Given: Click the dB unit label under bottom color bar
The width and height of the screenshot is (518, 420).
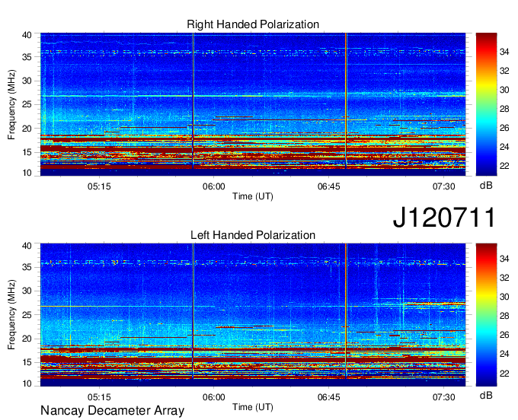Looking at the screenshot, I should coord(486,396).
